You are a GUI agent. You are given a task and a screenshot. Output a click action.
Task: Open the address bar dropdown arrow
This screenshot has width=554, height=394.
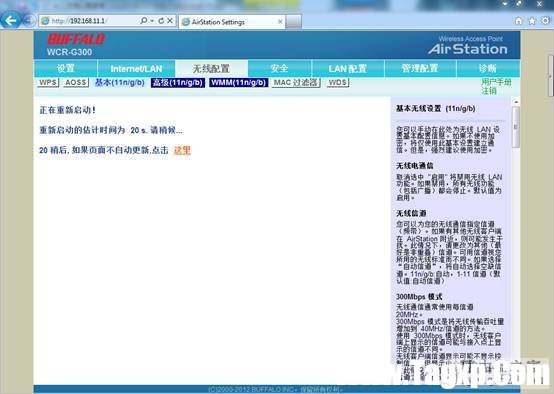[x=152, y=21]
